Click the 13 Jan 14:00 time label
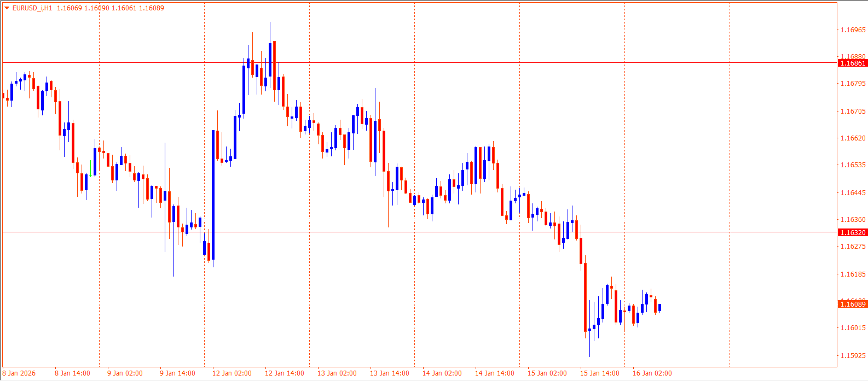 (390, 373)
